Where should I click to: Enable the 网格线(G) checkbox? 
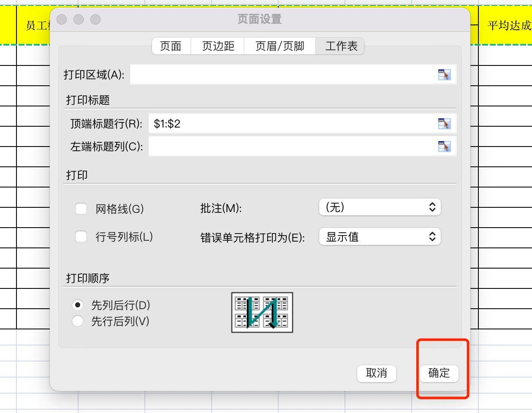coord(81,209)
